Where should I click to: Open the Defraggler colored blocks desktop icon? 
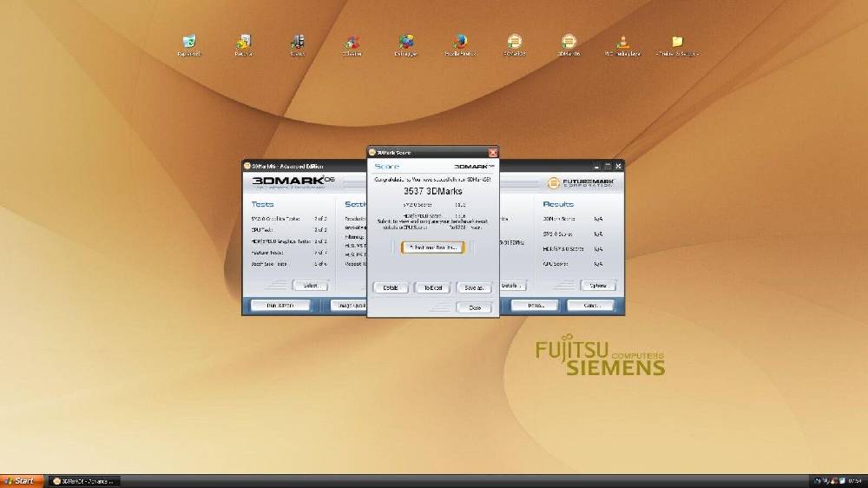405,45
